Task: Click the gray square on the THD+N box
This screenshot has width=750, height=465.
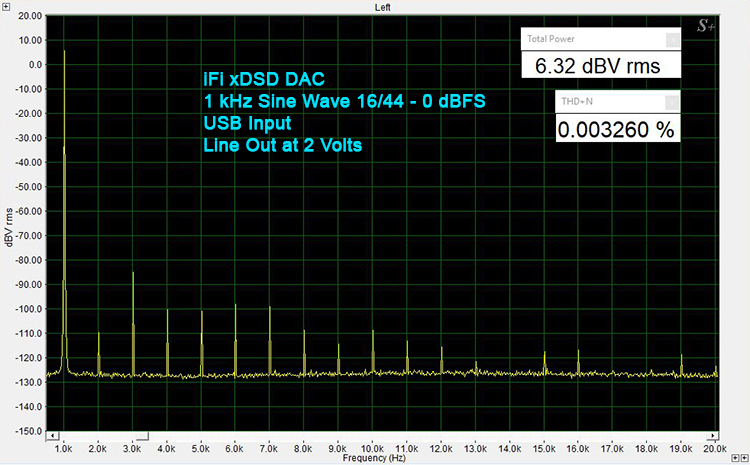Action: (671, 101)
